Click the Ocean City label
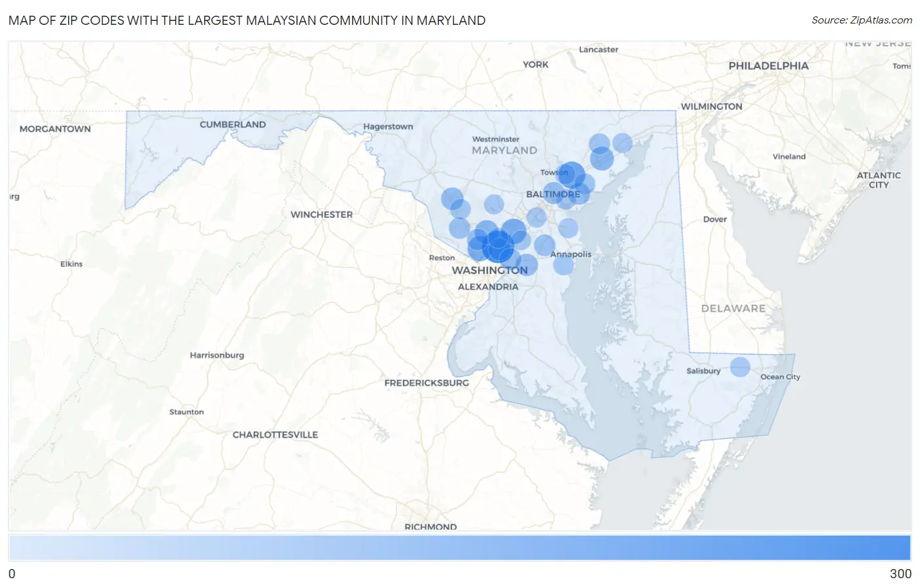Image resolution: width=920 pixels, height=588 pixels. [780, 377]
